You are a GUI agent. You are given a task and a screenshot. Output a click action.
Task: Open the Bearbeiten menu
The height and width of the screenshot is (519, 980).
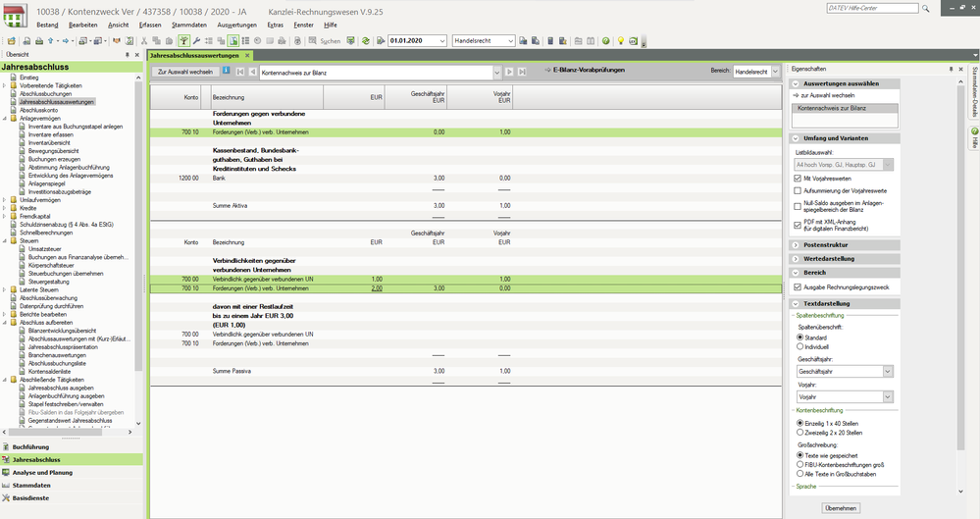[x=83, y=25]
